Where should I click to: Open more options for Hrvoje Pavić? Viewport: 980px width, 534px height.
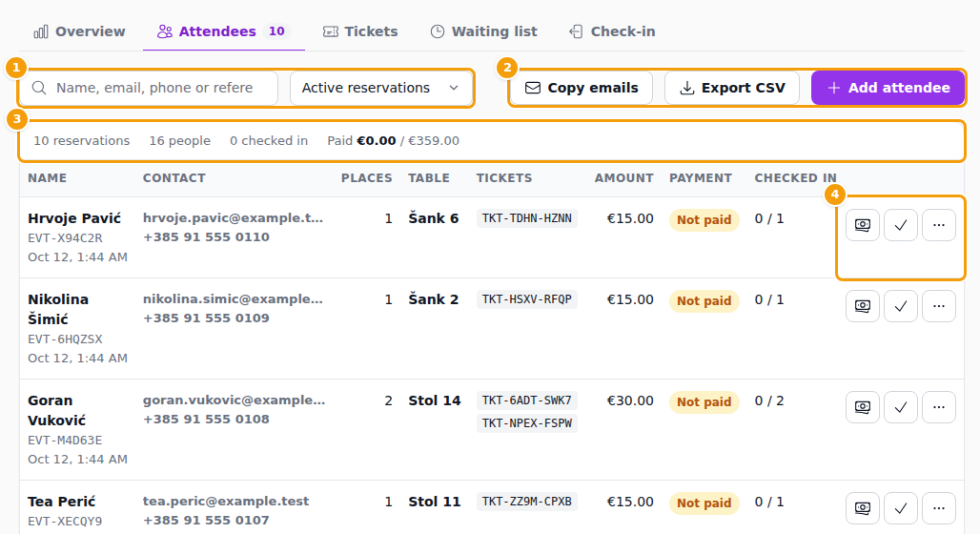click(939, 225)
